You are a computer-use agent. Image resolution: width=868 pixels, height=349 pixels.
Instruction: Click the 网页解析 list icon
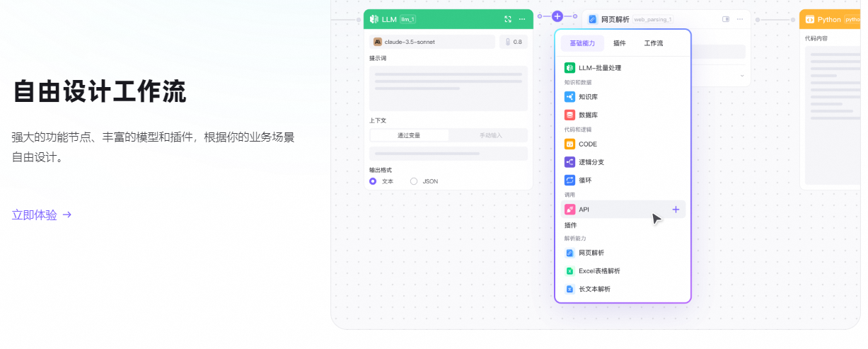[569, 253]
